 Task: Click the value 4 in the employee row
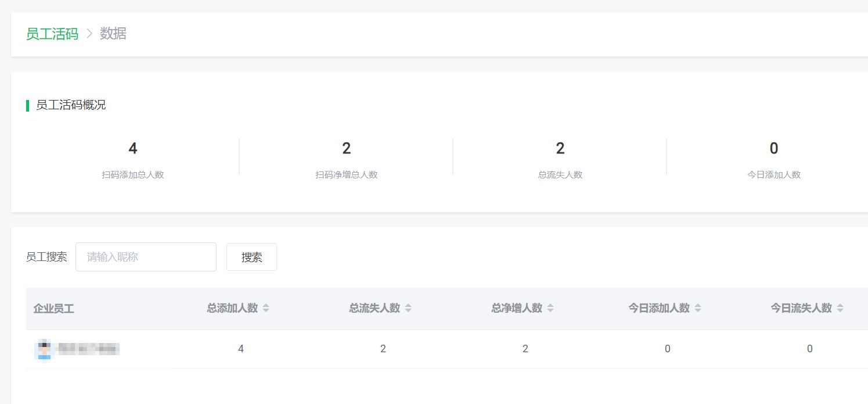pos(241,349)
